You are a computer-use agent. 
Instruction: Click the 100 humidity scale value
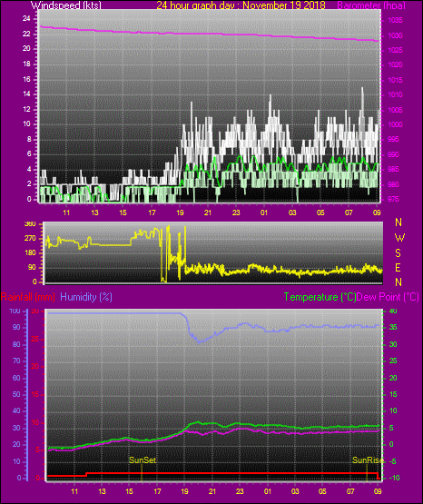(x=15, y=311)
